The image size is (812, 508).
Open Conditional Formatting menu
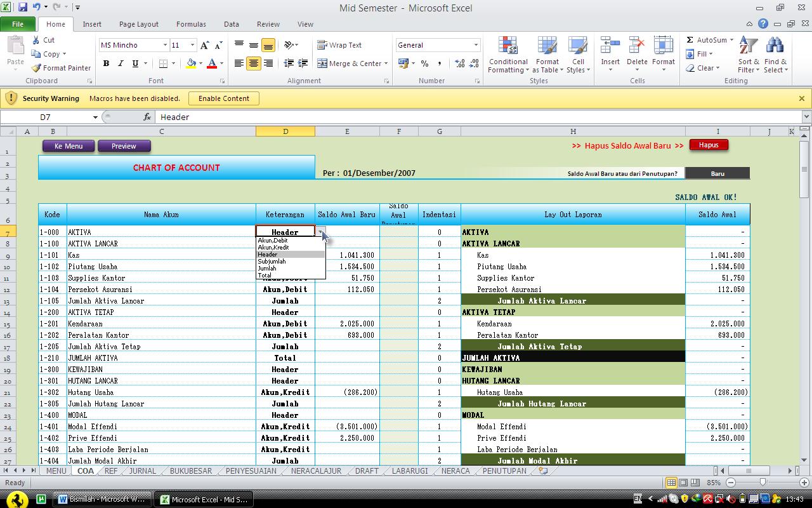click(507, 55)
